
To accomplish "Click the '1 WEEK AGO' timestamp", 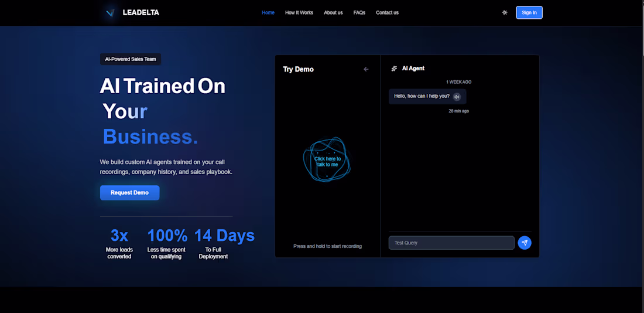I will (x=459, y=82).
